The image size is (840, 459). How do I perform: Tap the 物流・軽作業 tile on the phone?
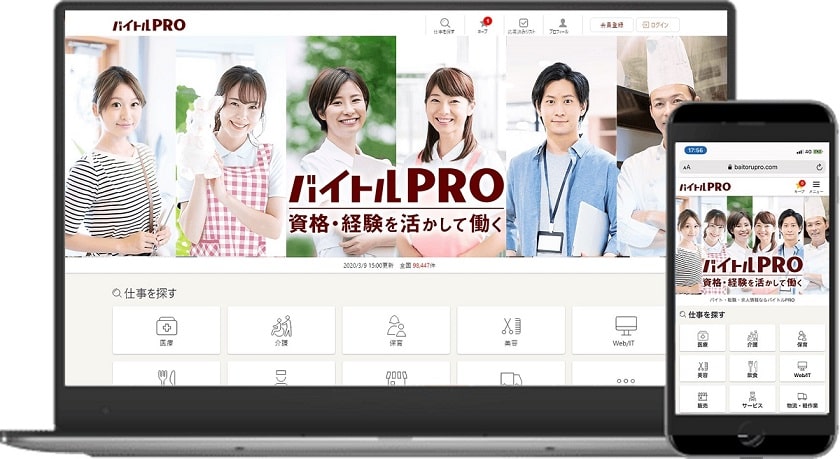pyautogui.click(x=802, y=398)
